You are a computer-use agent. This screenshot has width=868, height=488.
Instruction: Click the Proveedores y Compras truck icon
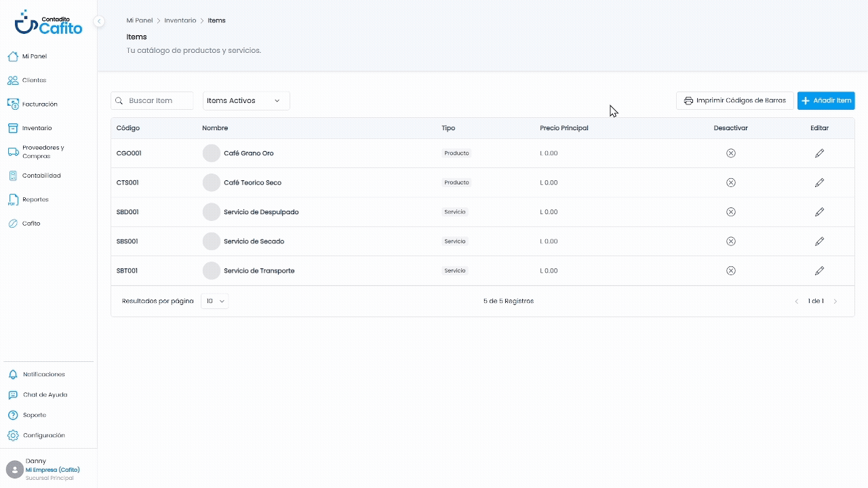pos(13,151)
